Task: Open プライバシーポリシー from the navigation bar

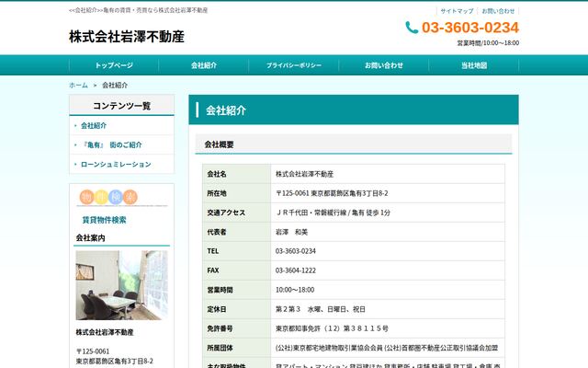Action: click(294, 65)
